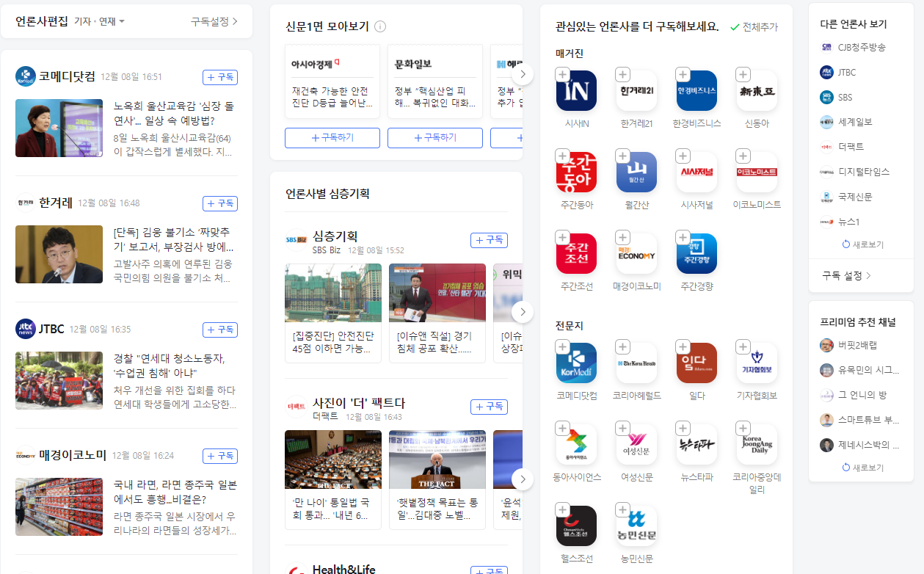This screenshot has height=574, width=924.
Task: Toggle the 전체추가 check option
Action: click(x=754, y=27)
